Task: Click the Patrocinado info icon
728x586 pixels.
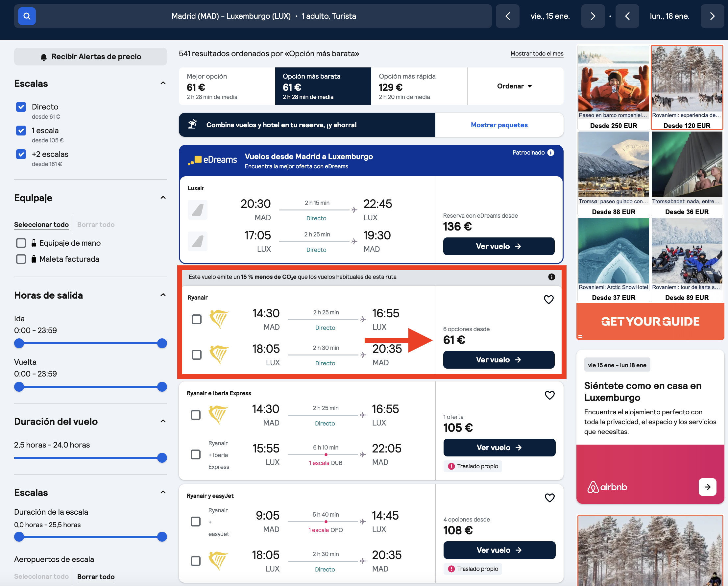Action: tap(551, 153)
